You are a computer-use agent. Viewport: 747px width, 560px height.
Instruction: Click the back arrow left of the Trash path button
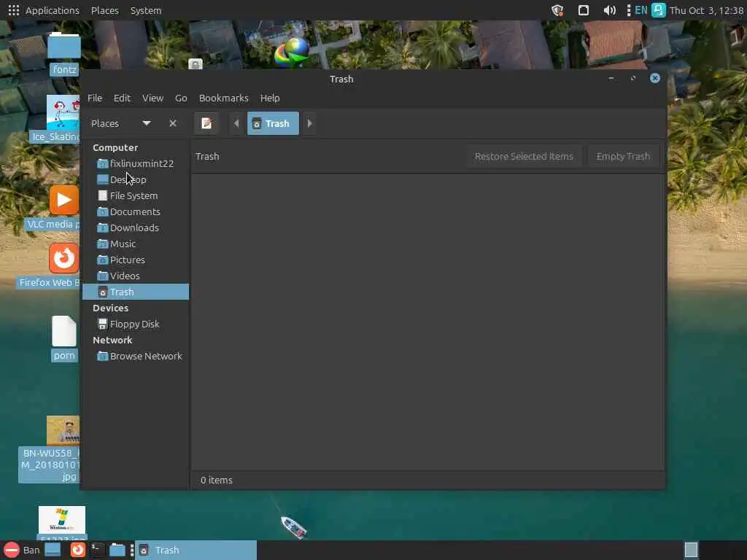[236, 123]
